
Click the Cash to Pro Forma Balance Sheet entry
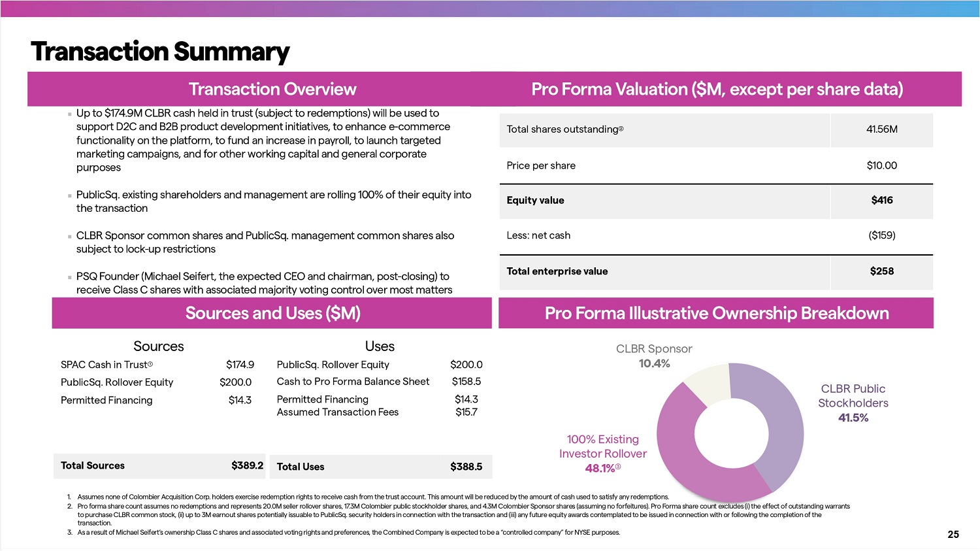(353, 381)
